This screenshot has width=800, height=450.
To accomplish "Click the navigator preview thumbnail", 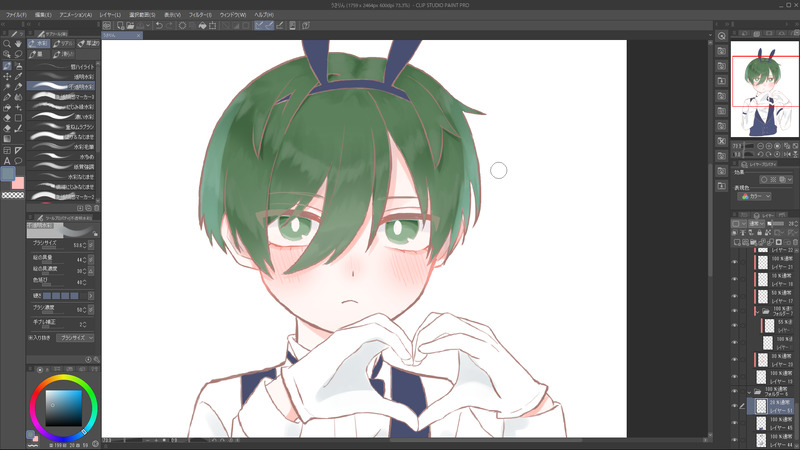I will tap(765, 89).
